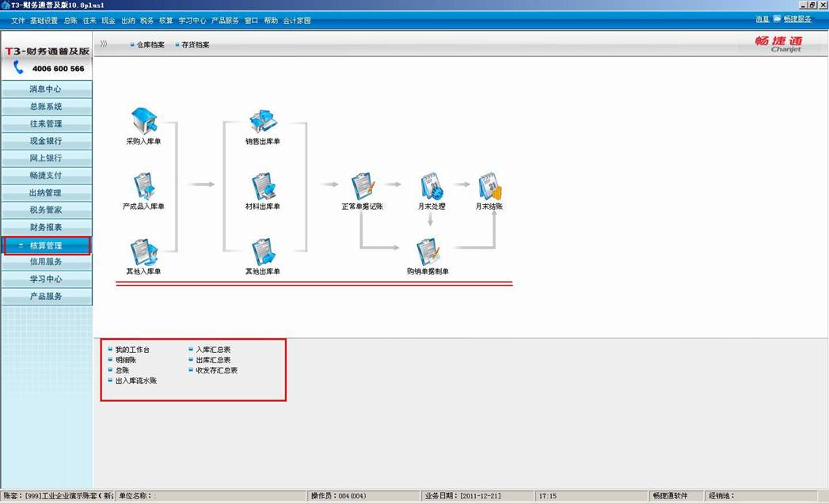The image size is (829, 504).
Task: Select 学习中心 in the sidebar
Action: pyautogui.click(x=47, y=279)
